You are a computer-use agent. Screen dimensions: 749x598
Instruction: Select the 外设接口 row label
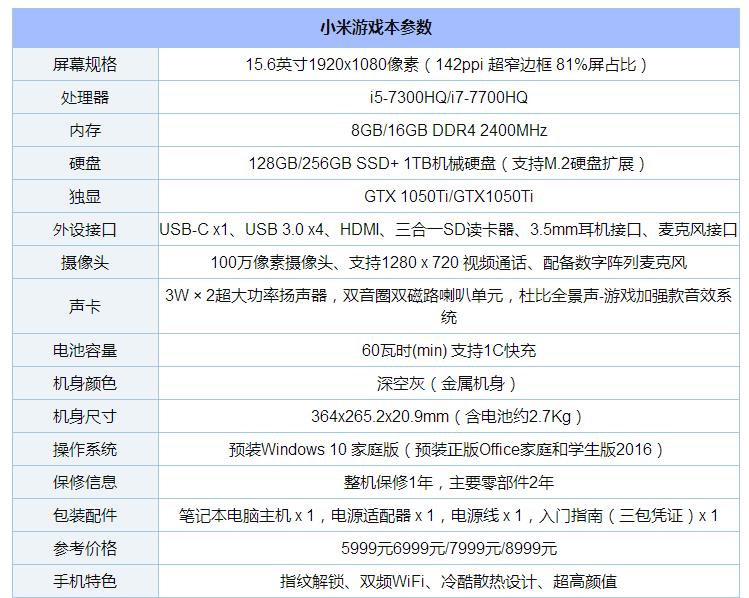tap(85, 229)
